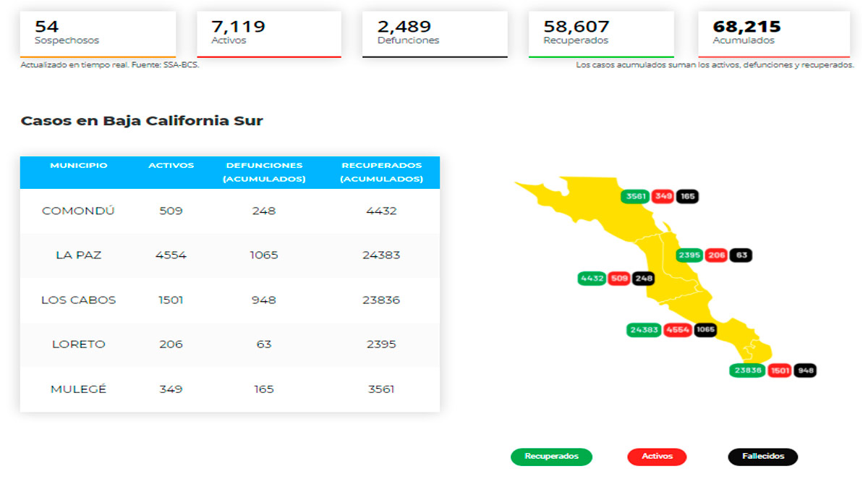The height and width of the screenshot is (482, 868).
Task: Click the 68,215 Acumulados summary card
Action: click(x=774, y=34)
